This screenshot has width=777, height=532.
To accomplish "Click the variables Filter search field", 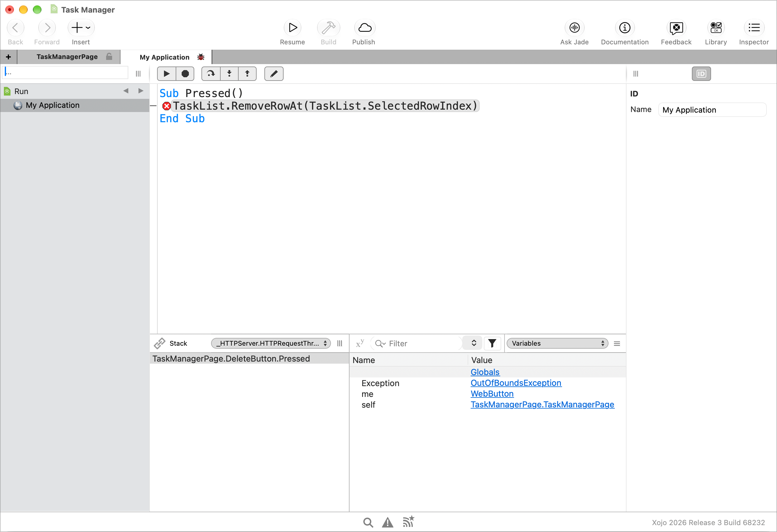I will pos(416,344).
